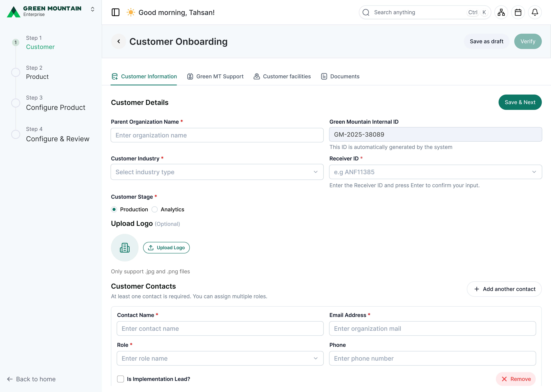This screenshot has width=551, height=392.
Task: Open the calendar icon
Action: tap(518, 12)
